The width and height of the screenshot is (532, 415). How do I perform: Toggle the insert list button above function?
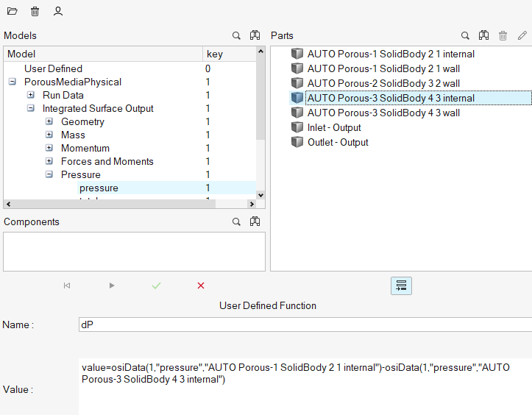(401, 285)
